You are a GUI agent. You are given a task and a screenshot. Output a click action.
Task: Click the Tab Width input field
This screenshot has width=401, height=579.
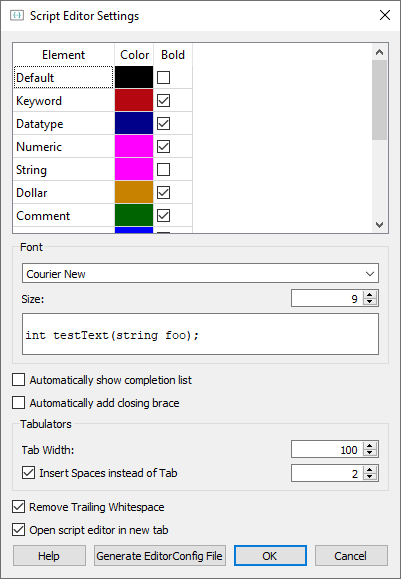pyautogui.click(x=327, y=449)
